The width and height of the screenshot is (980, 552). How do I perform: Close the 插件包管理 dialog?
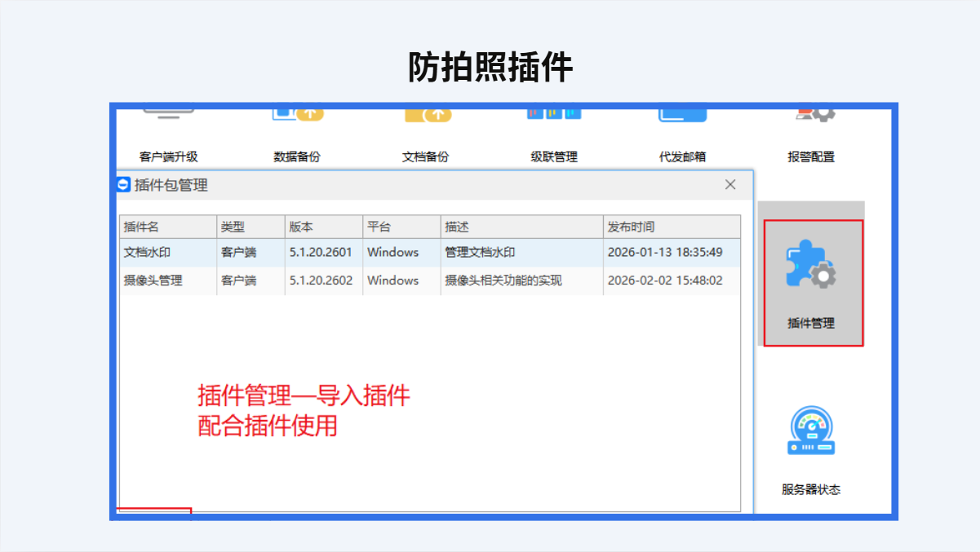(x=730, y=185)
